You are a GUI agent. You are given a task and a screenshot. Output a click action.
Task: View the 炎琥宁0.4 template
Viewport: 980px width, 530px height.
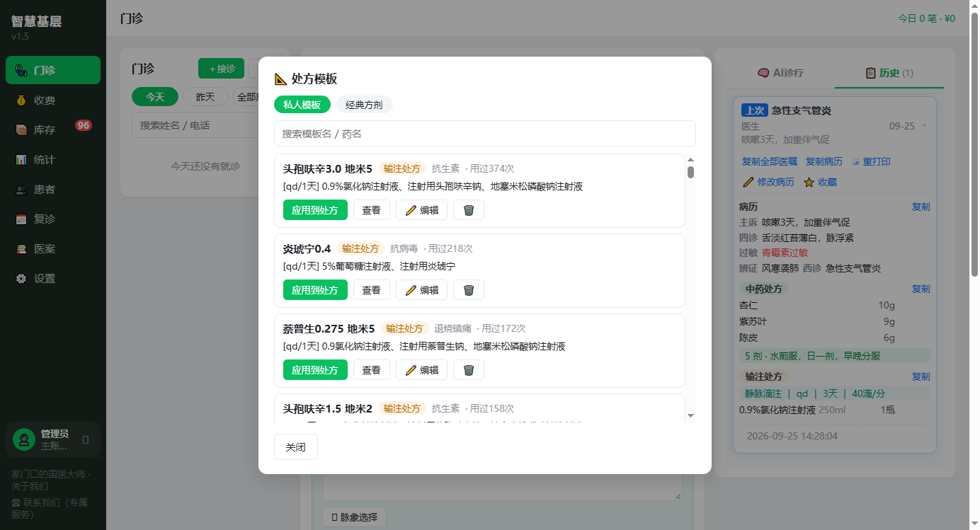click(372, 290)
